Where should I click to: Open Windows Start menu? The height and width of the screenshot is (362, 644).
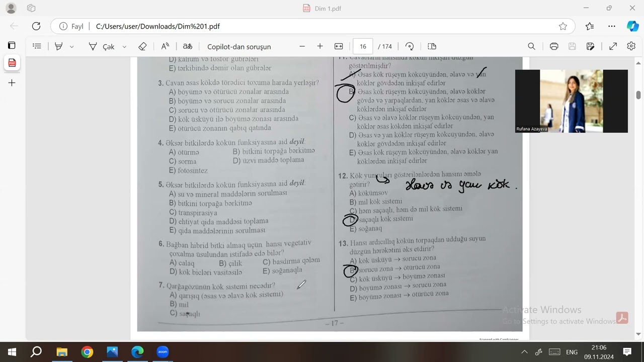[12, 352]
